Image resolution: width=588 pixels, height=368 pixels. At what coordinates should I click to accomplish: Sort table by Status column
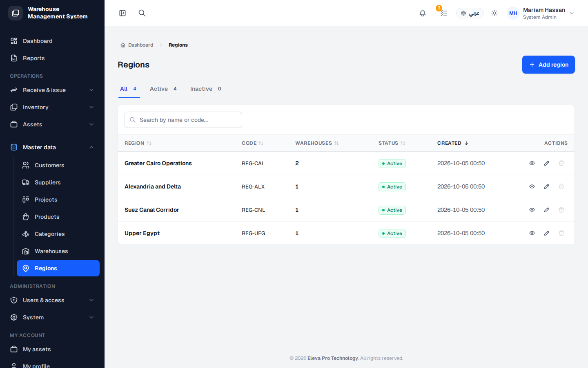click(x=392, y=143)
